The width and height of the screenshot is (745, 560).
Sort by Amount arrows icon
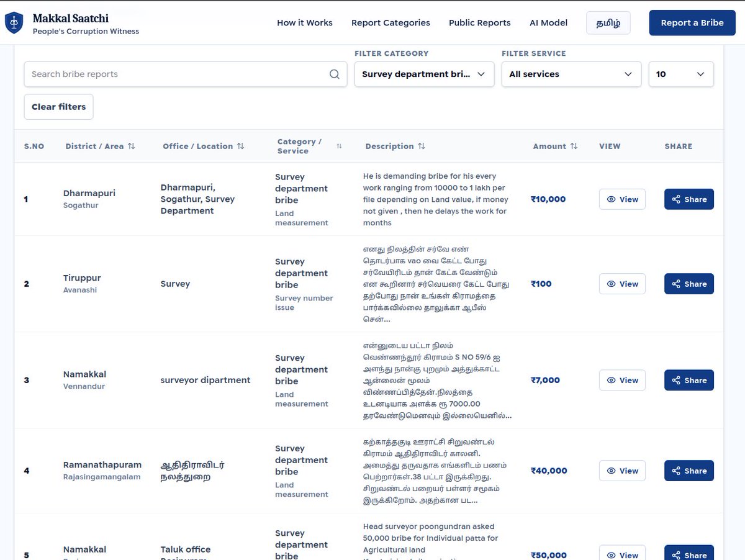[x=574, y=147]
